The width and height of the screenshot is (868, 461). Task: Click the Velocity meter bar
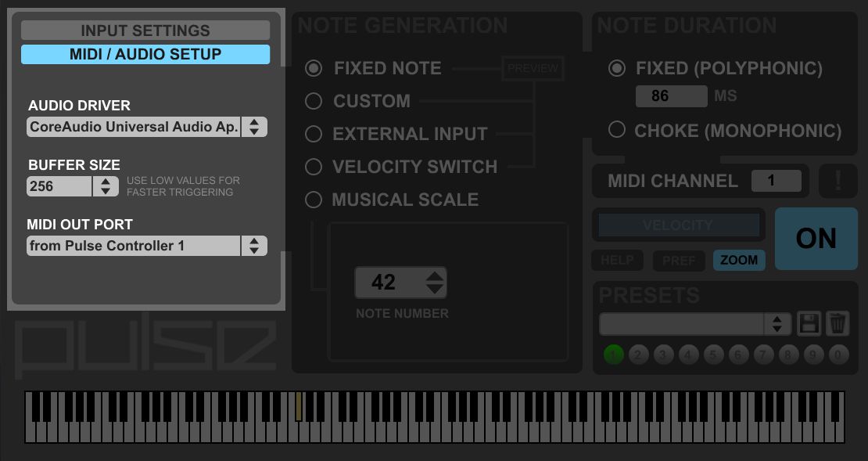pos(679,225)
